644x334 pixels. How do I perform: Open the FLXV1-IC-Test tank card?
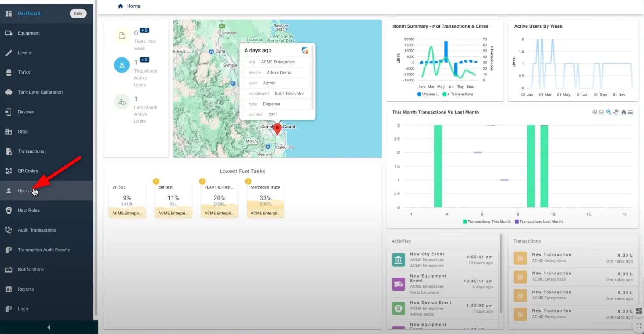(x=219, y=200)
